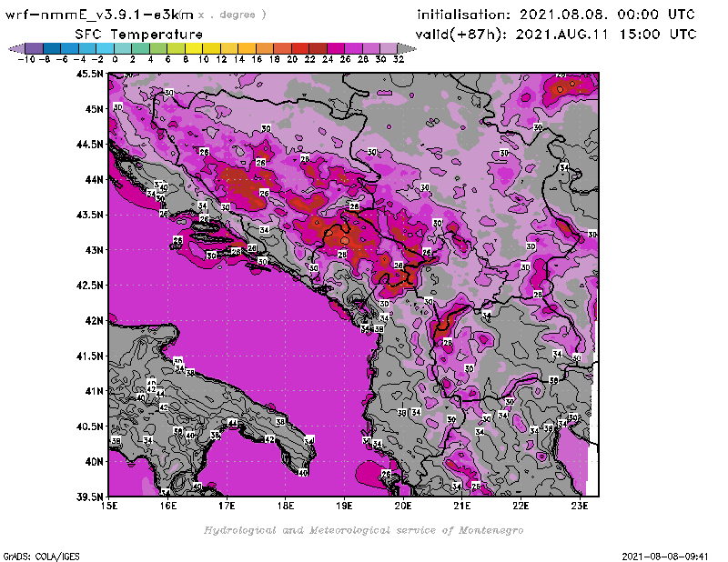Select the light orchid swatch between 30 and 32
The height and width of the screenshot is (562, 728).
pyautogui.click(x=389, y=48)
